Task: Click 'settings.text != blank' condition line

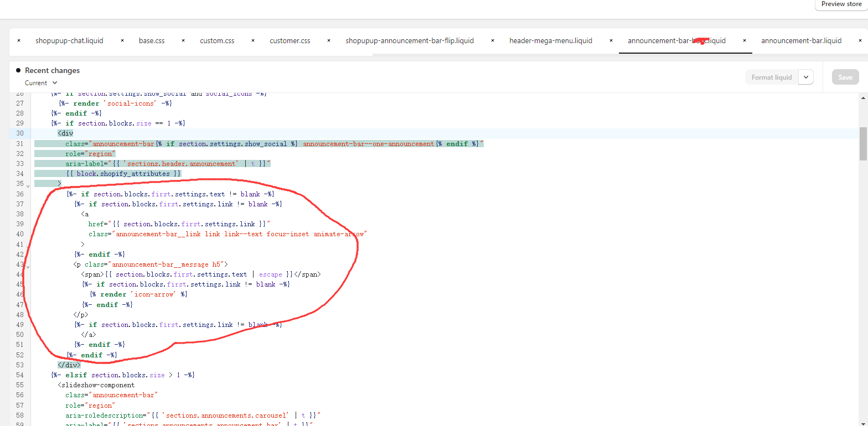Action: pos(170,194)
